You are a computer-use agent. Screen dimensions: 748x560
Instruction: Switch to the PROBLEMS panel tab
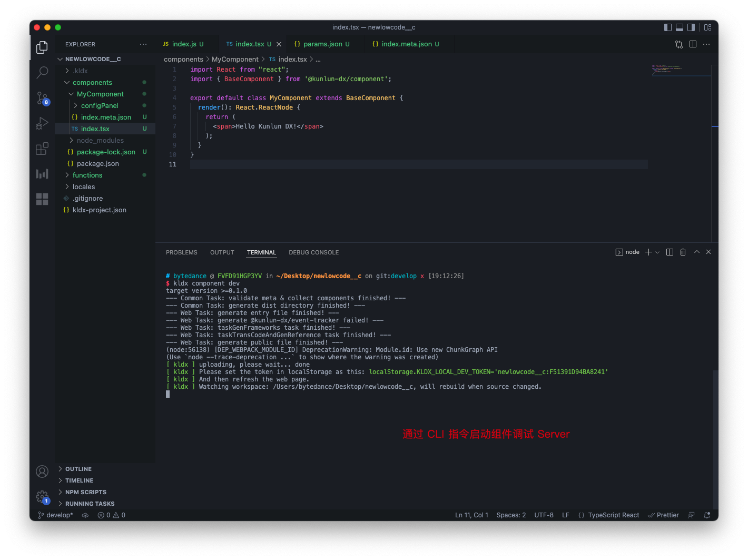(181, 252)
